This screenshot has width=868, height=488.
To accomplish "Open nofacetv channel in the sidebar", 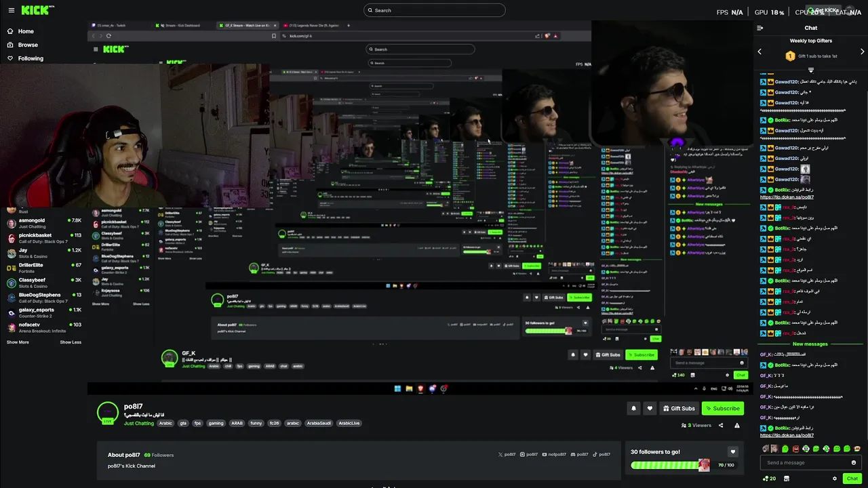I will click(43, 327).
